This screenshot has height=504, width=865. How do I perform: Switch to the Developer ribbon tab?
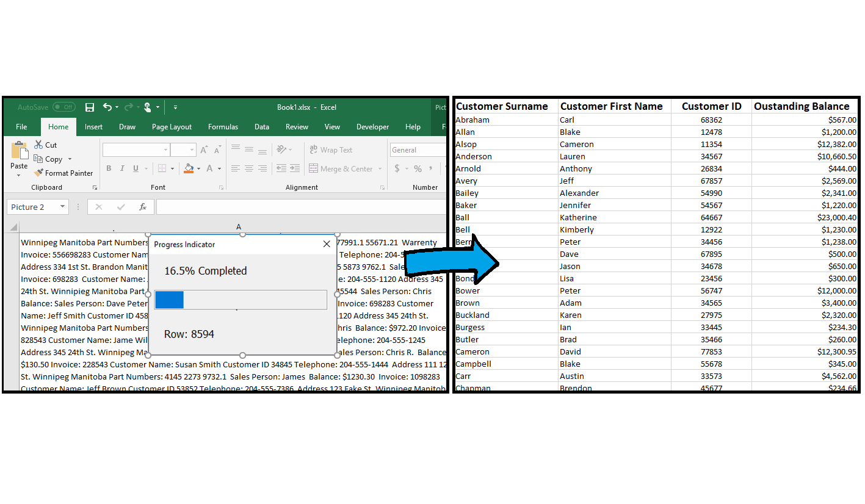click(372, 127)
